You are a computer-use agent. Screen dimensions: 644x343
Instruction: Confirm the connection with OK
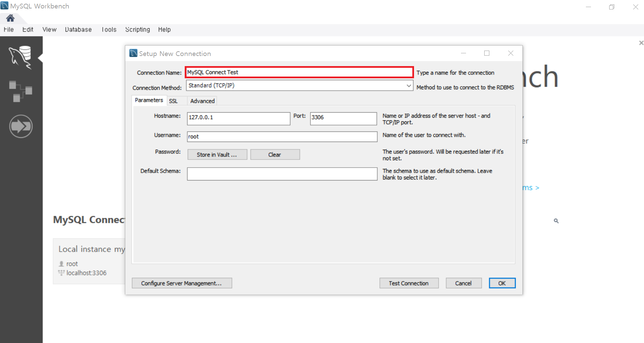tap(502, 283)
